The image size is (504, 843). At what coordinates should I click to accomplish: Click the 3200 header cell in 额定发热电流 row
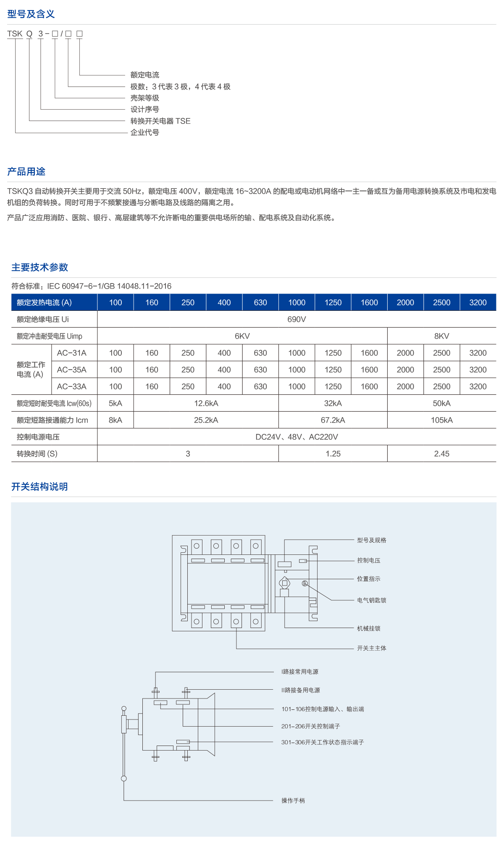pyautogui.click(x=478, y=302)
